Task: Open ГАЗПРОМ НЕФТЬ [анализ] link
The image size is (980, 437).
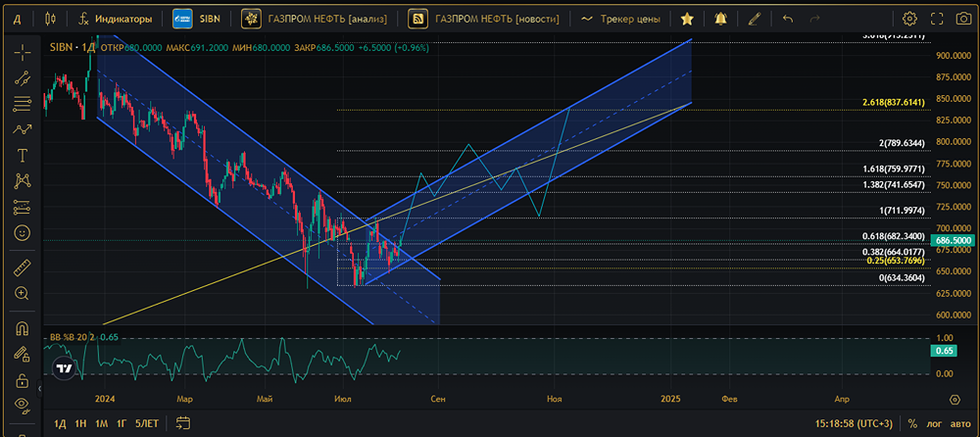Action: 315,19
